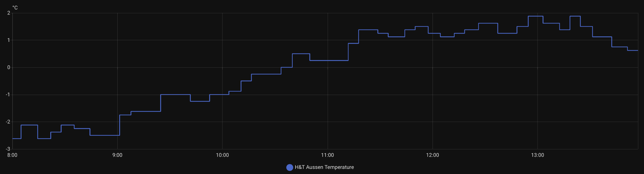The width and height of the screenshot is (644, 174).
Task: Select the 10:00 label on the x-axis
Action: 222,155
